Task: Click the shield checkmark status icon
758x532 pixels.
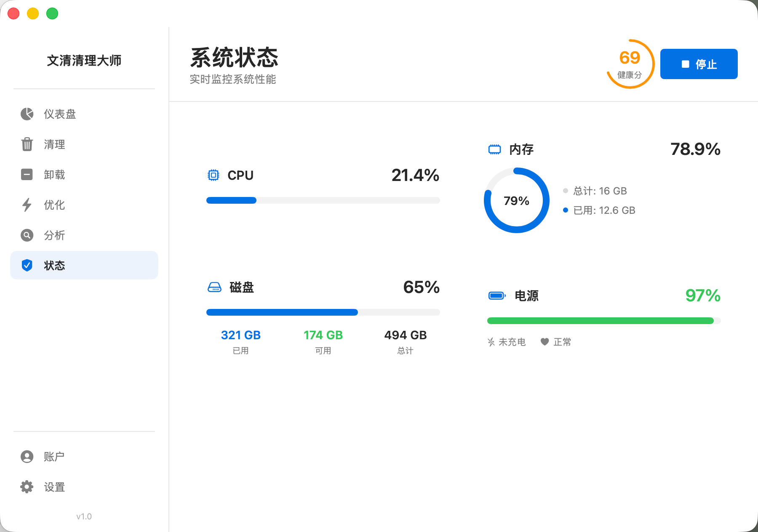Action: click(27, 266)
